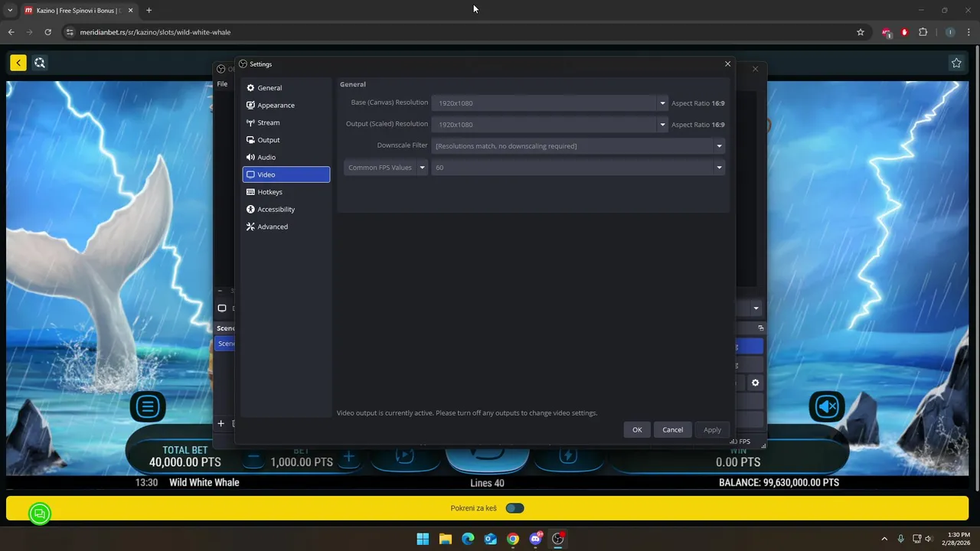Open volume tray icon
This screenshot has height=551, width=980.
[x=928, y=539]
